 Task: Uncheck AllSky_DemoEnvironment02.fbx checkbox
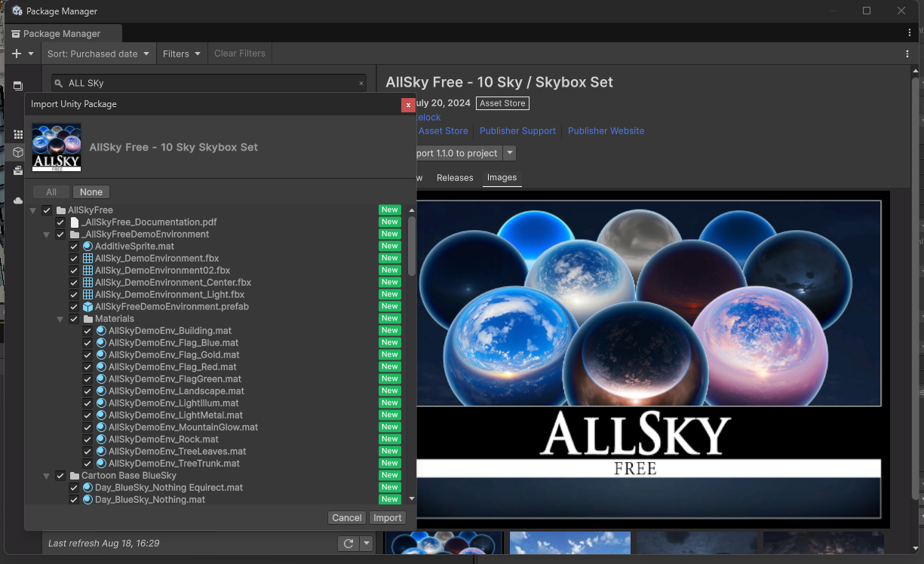pyautogui.click(x=74, y=271)
